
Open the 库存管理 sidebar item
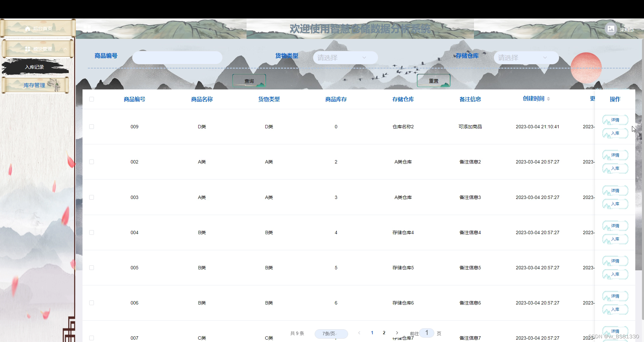35,85
